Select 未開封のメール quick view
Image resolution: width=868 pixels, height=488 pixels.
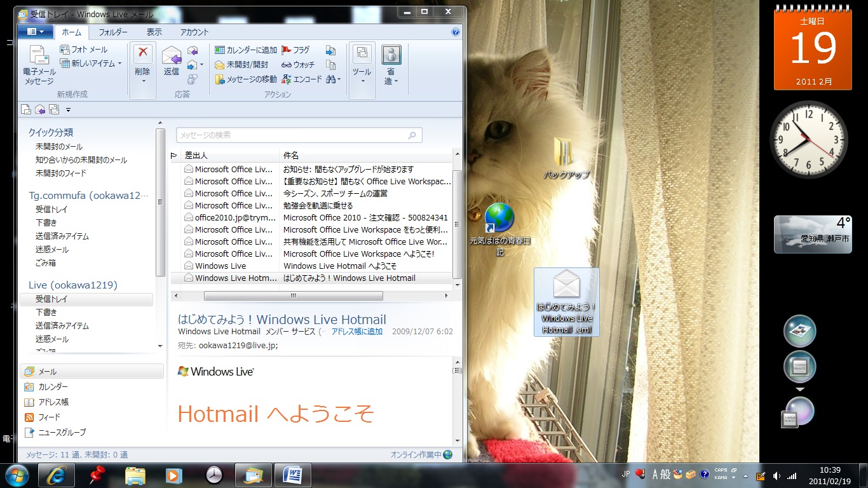[59, 147]
